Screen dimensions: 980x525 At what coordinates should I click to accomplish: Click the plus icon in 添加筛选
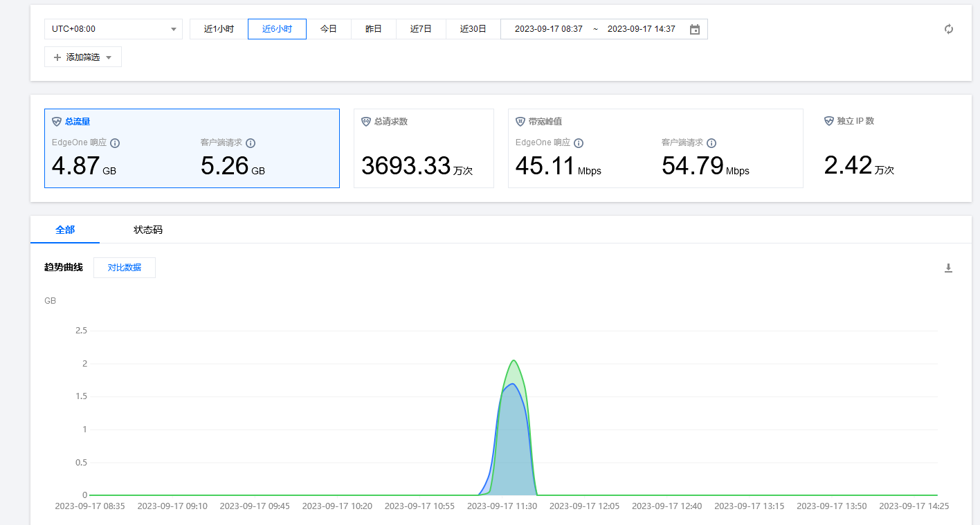click(57, 57)
